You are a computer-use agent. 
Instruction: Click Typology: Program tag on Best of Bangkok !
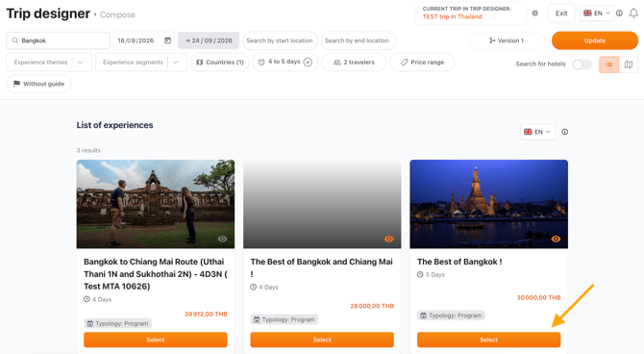(451, 316)
